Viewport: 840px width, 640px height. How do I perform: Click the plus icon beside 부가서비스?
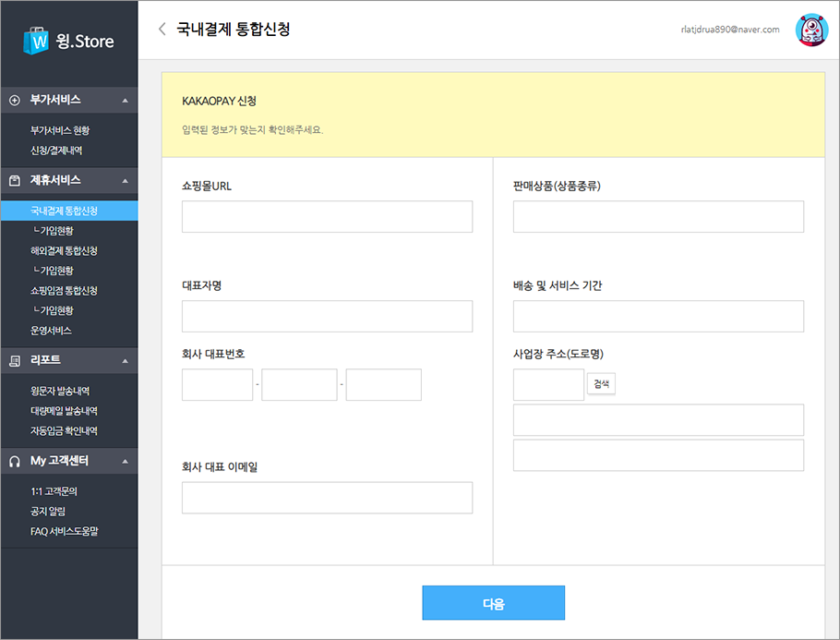point(15,101)
